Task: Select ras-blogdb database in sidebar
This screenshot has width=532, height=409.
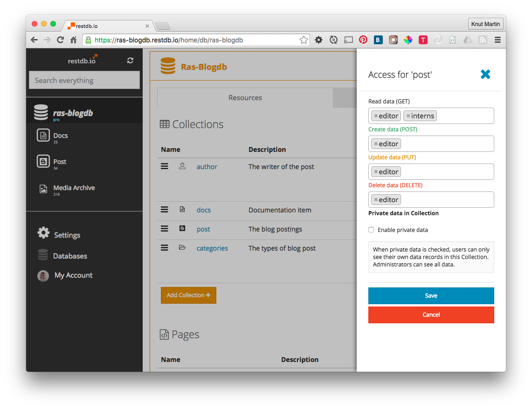Action: 73,113
